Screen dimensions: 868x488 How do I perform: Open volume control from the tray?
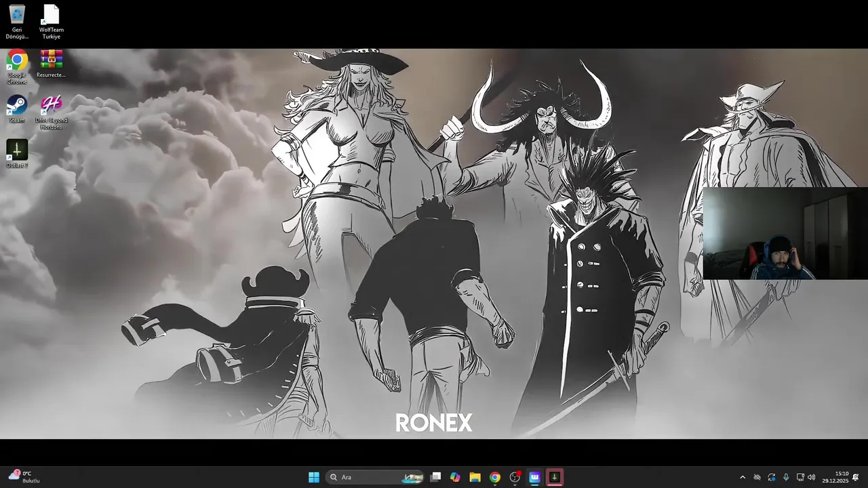tap(812, 477)
